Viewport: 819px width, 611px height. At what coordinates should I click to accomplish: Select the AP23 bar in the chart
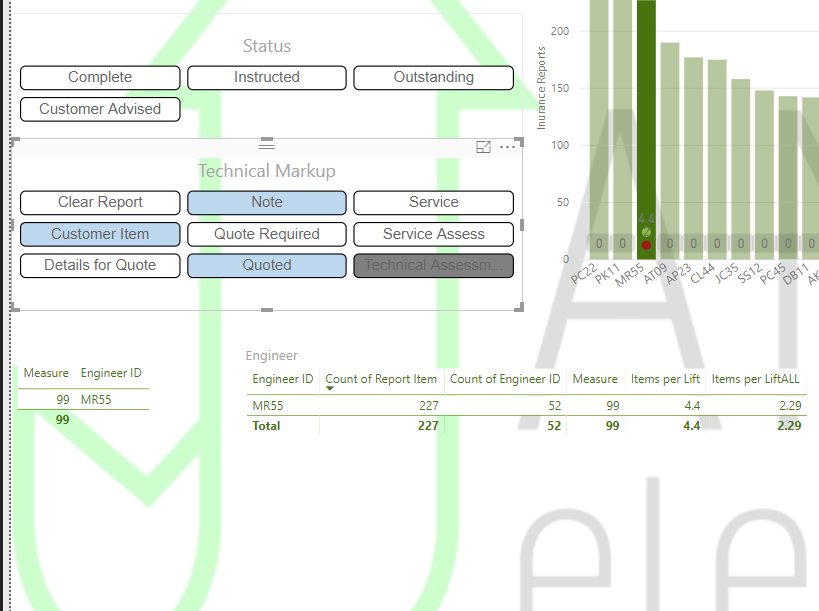tap(693, 158)
